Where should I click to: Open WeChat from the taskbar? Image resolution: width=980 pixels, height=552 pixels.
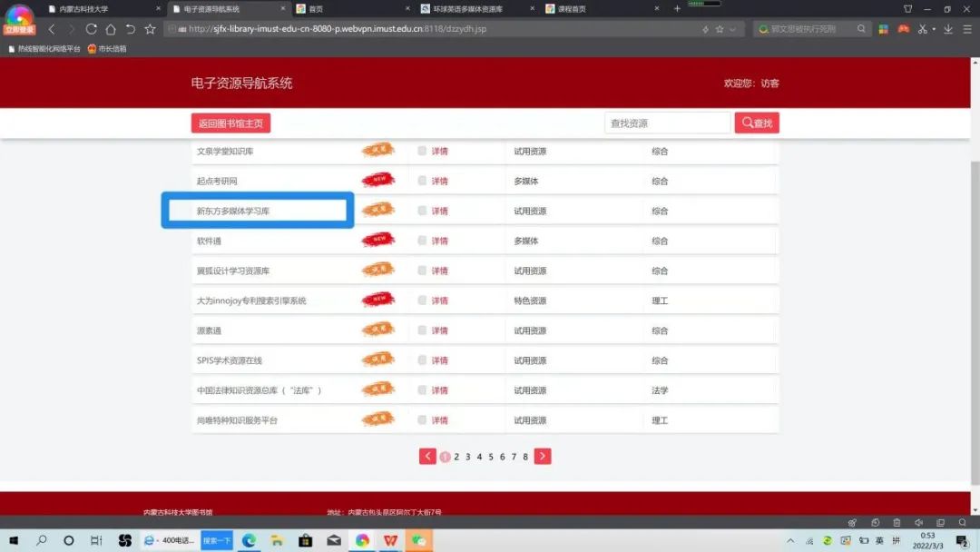(x=418, y=540)
